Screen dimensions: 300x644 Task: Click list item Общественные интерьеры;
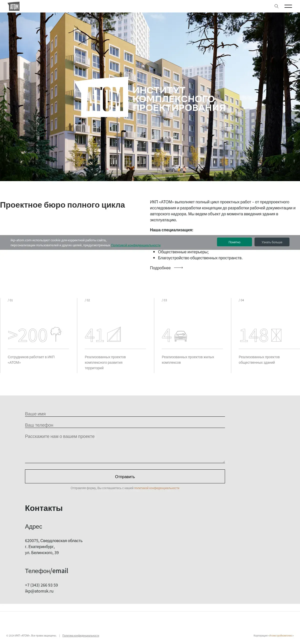tap(183, 252)
